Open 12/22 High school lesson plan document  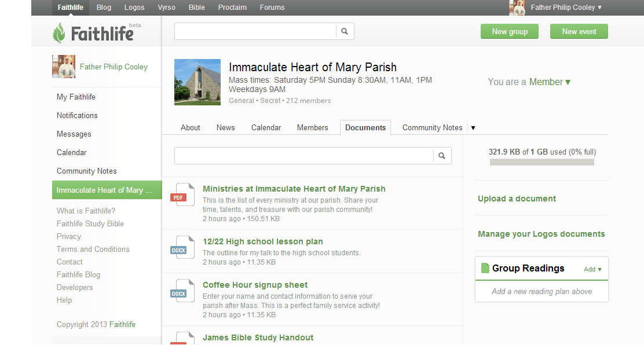263,241
